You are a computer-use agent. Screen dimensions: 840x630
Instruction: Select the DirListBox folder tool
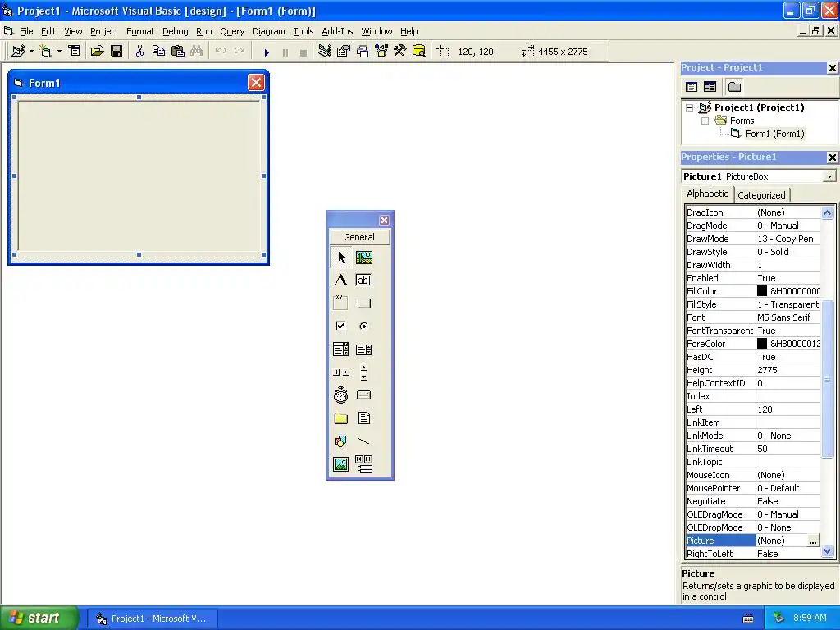pyautogui.click(x=340, y=418)
